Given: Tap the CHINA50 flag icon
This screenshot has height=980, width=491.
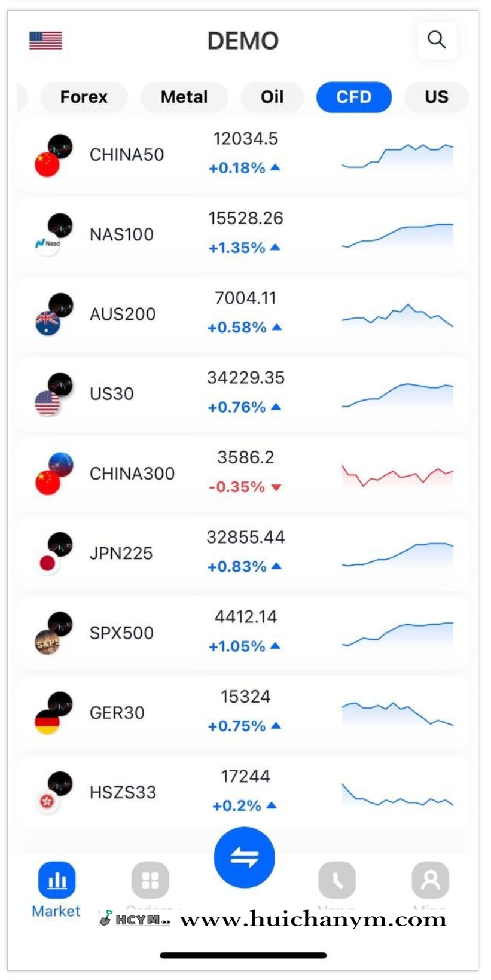Looking at the screenshot, I should (x=47, y=164).
